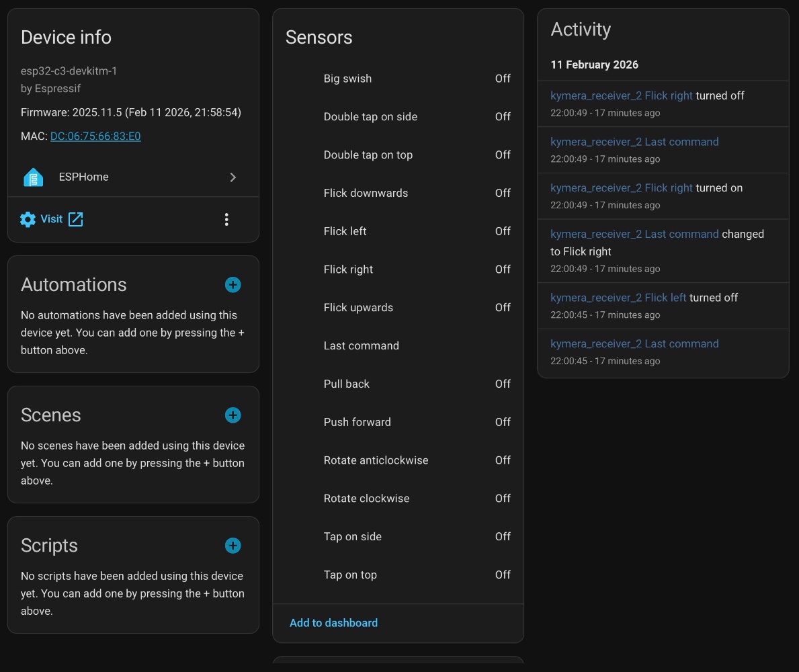Click the ESPHome house logo icon
The height and width of the screenshot is (672, 799).
pos(33,177)
